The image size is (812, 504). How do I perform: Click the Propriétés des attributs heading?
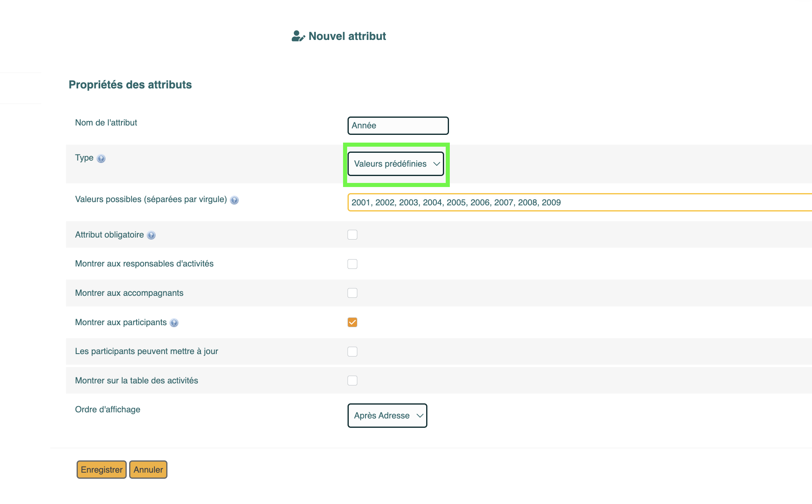tap(130, 85)
